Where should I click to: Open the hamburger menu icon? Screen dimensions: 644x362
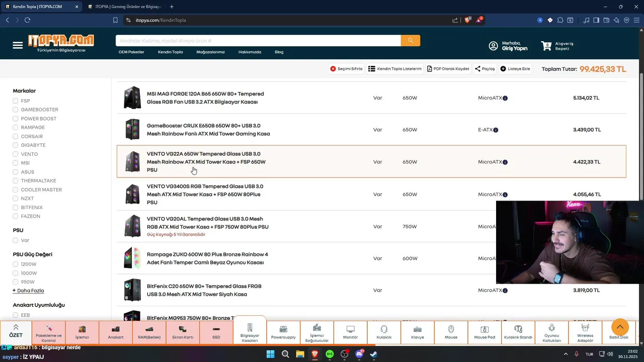point(18,45)
